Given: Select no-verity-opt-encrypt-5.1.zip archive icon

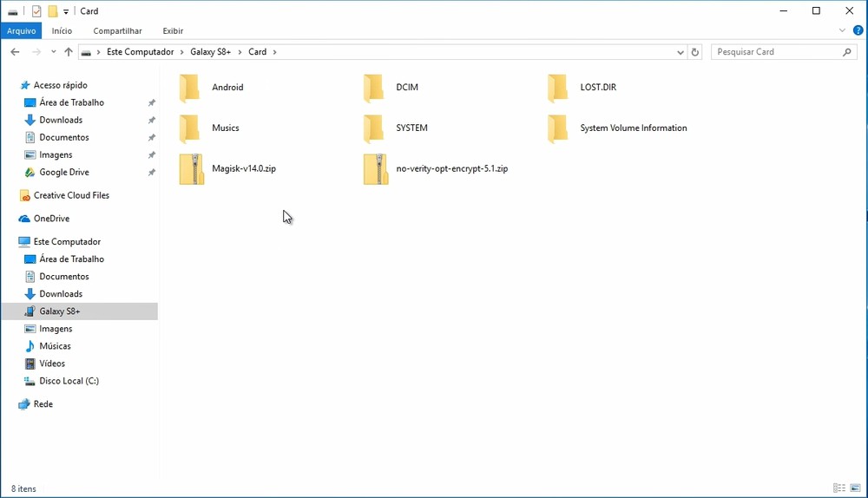Looking at the screenshot, I should tap(376, 169).
